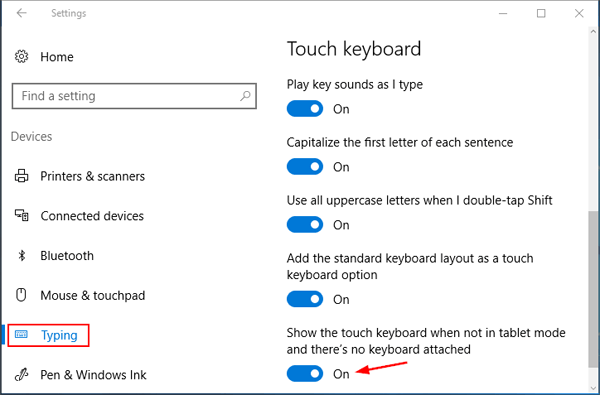This screenshot has height=395, width=600.
Task: Click the Home gear icon
Action: 21,57
